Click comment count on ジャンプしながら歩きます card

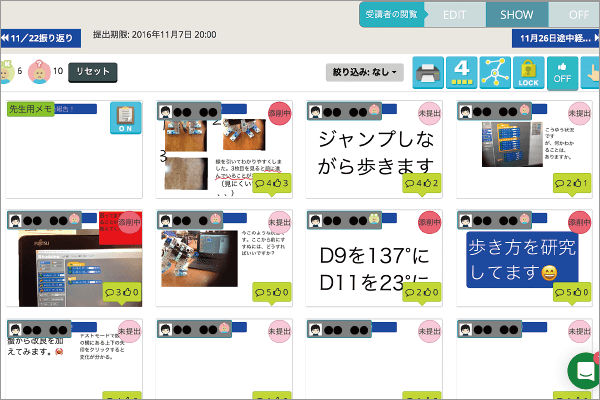point(413,184)
